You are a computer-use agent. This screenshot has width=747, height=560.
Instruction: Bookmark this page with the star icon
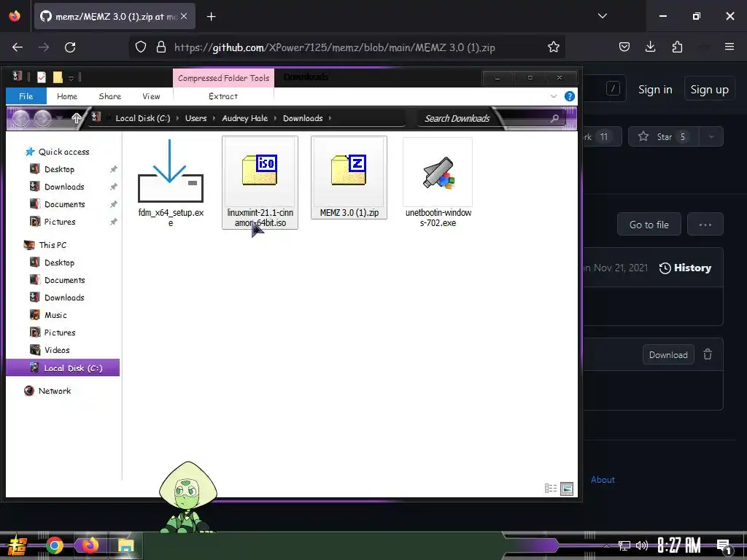[x=553, y=47]
